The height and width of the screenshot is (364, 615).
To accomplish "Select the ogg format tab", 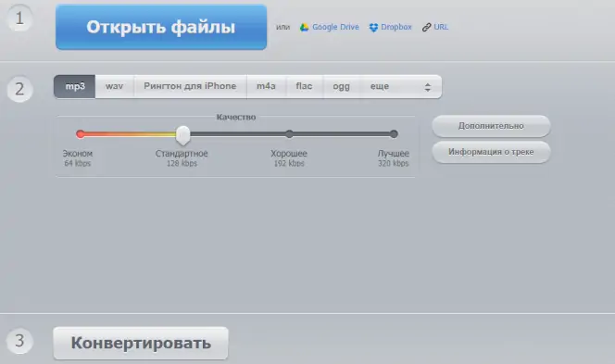I will point(341,86).
